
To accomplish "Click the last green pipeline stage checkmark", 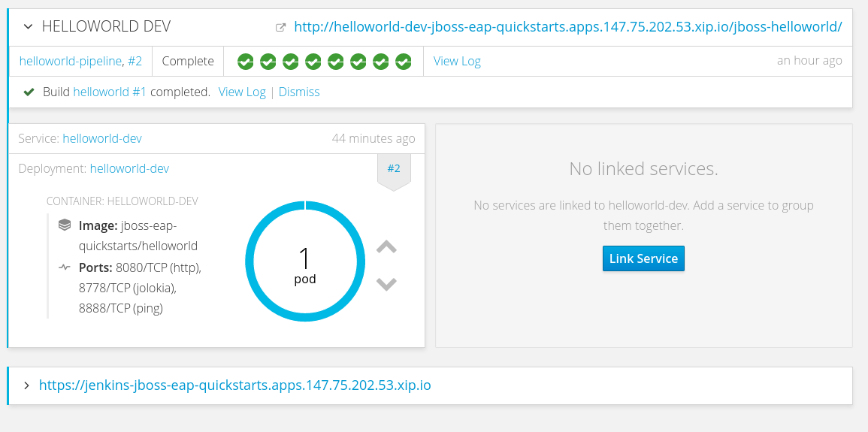I will click(x=404, y=62).
